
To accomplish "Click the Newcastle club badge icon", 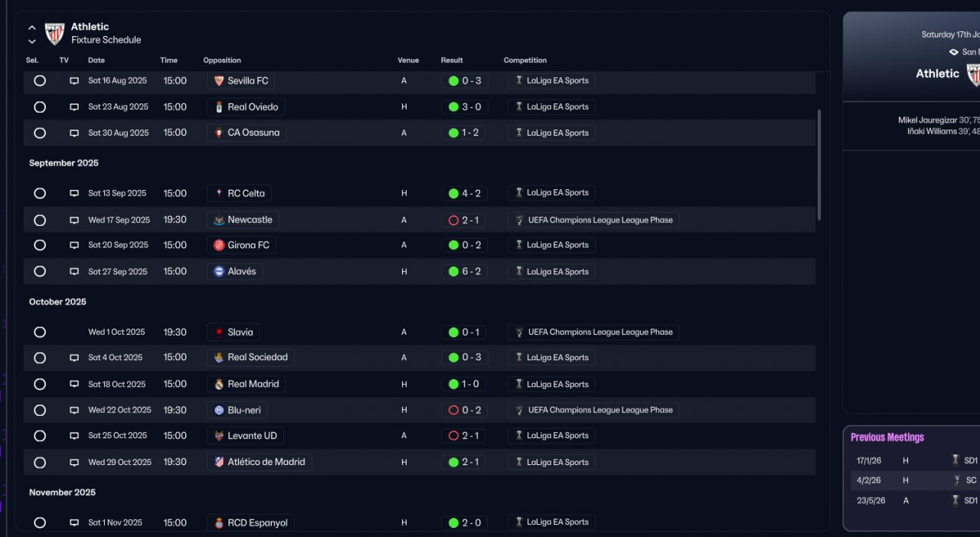I will click(219, 220).
